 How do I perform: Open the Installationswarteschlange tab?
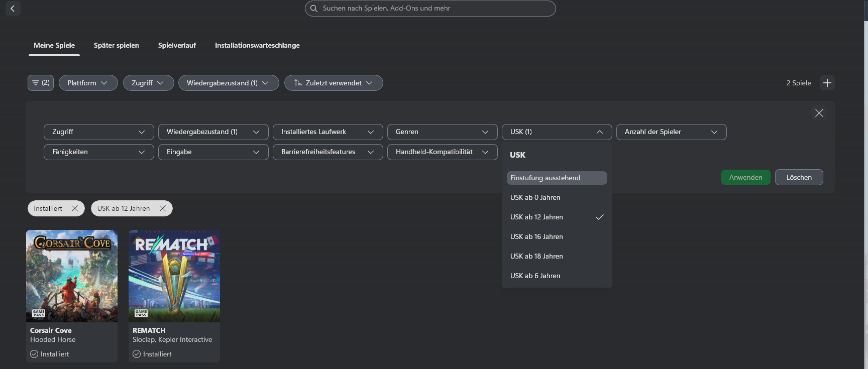[x=257, y=45]
